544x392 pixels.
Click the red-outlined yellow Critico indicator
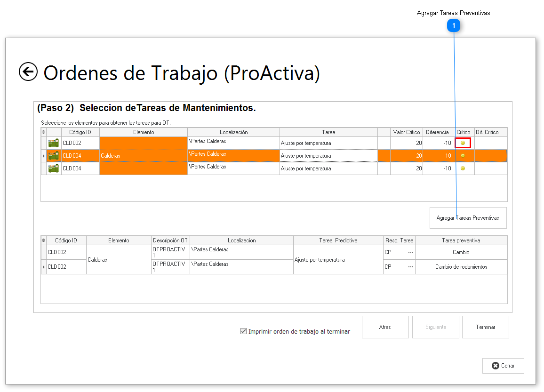tap(463, 143)
